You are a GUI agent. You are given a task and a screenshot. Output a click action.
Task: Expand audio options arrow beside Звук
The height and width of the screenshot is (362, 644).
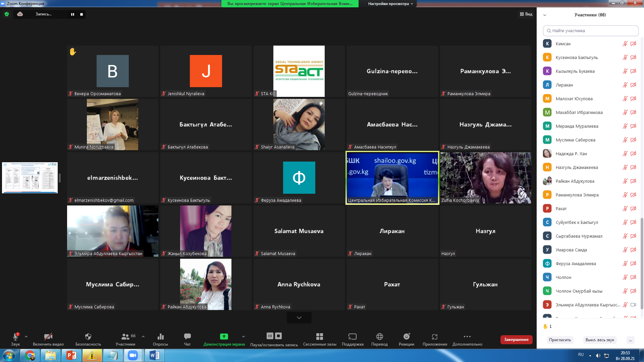tap(26, 337)
